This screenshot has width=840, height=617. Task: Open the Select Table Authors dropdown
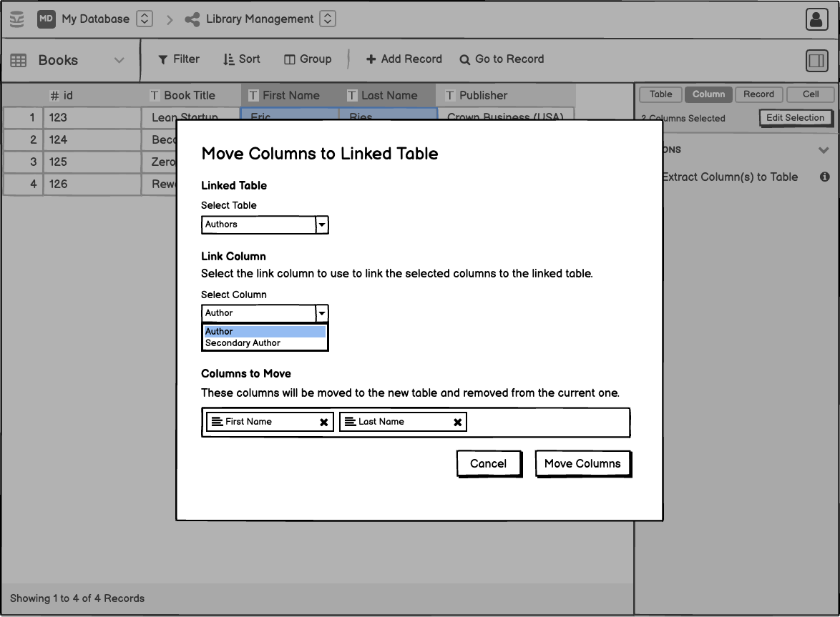(x=265, y=224)
